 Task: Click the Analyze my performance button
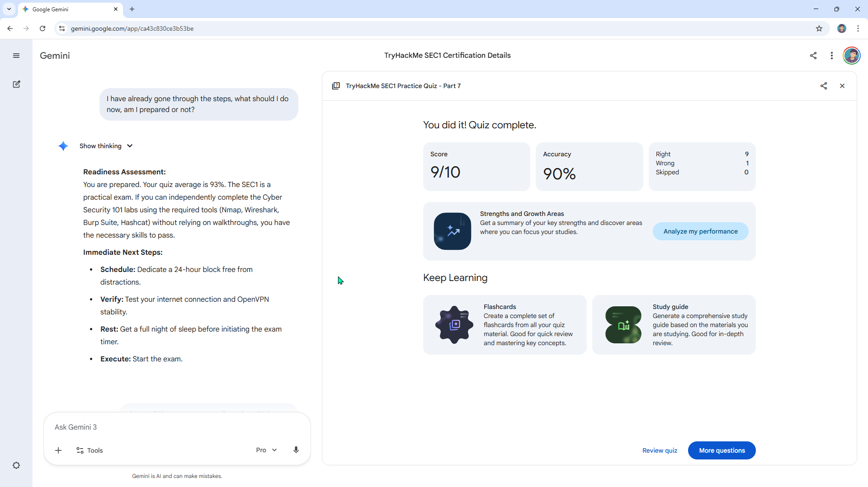tap(700, 231)
